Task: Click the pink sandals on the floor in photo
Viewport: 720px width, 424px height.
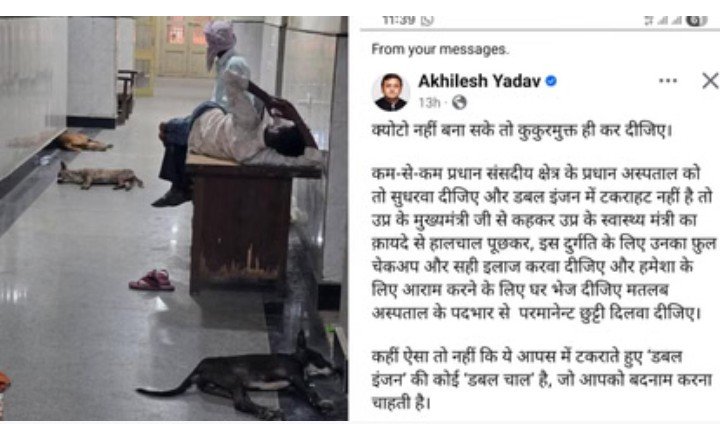Action: [x=152, y=280]
